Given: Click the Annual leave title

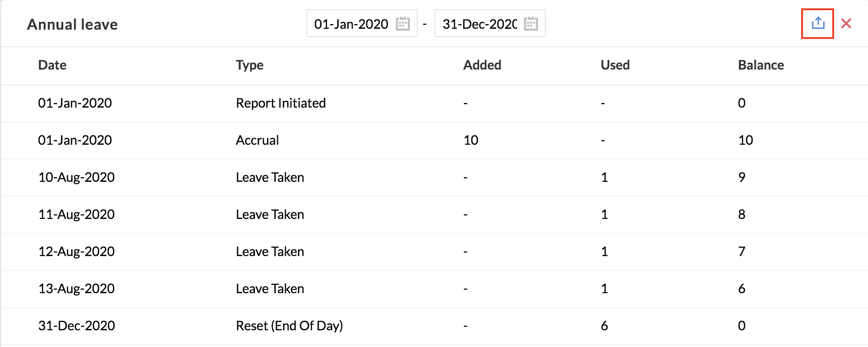Looking at the screenshot, I should pos(72,24).
